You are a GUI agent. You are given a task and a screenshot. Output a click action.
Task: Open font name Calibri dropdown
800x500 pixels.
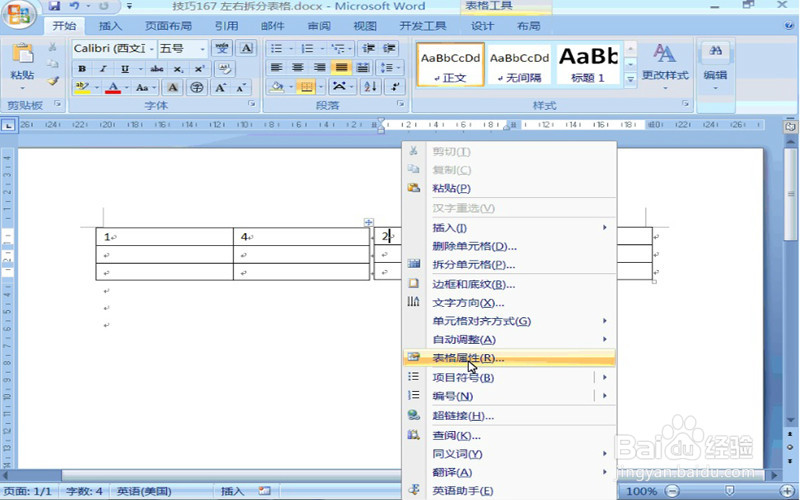[x=152, y=49]
